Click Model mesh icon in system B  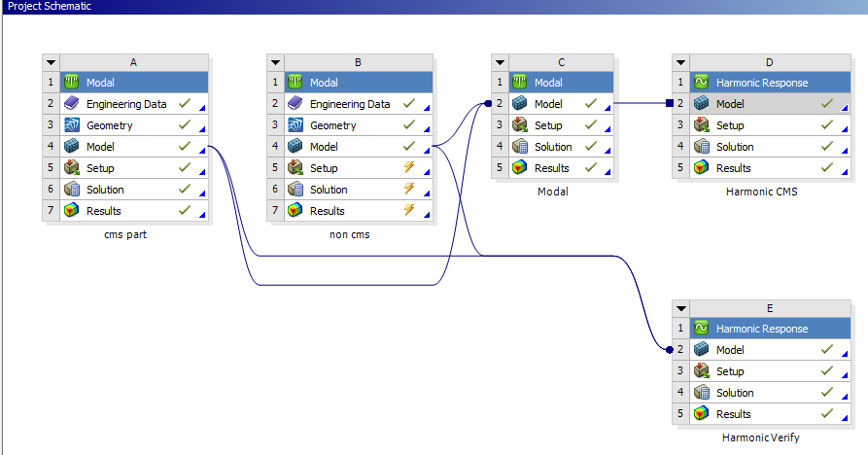click(x=295, y=146)
